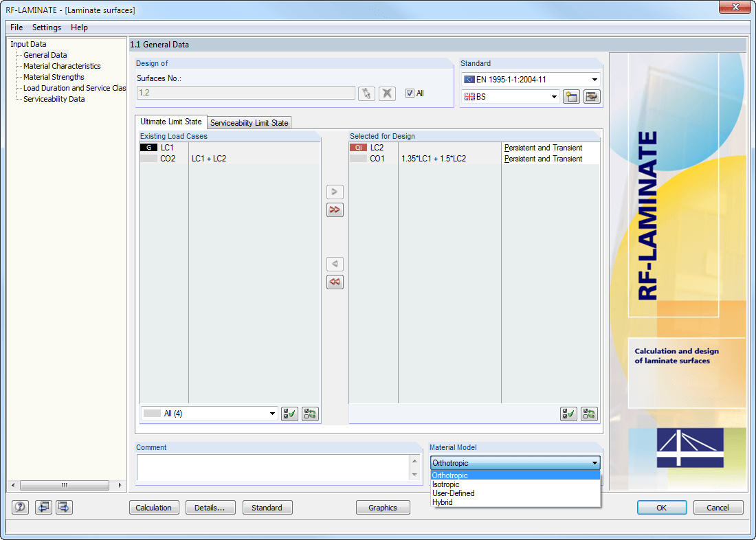Open the Settings menu
756x540 pixels.
pyautogui.click(x=47, y=27)
